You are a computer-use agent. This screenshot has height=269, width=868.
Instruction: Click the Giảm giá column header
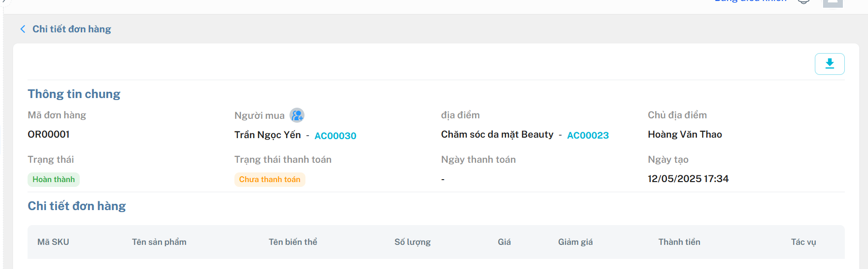575,242
